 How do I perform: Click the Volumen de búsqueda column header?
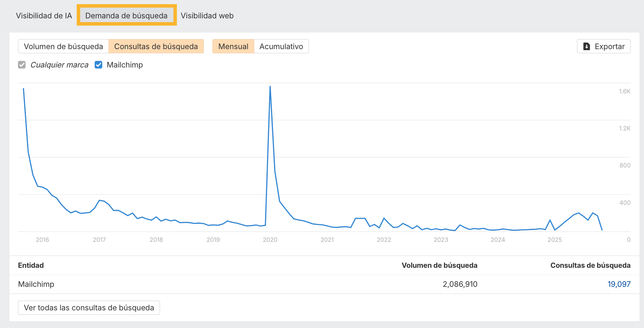tap(439, 265)
